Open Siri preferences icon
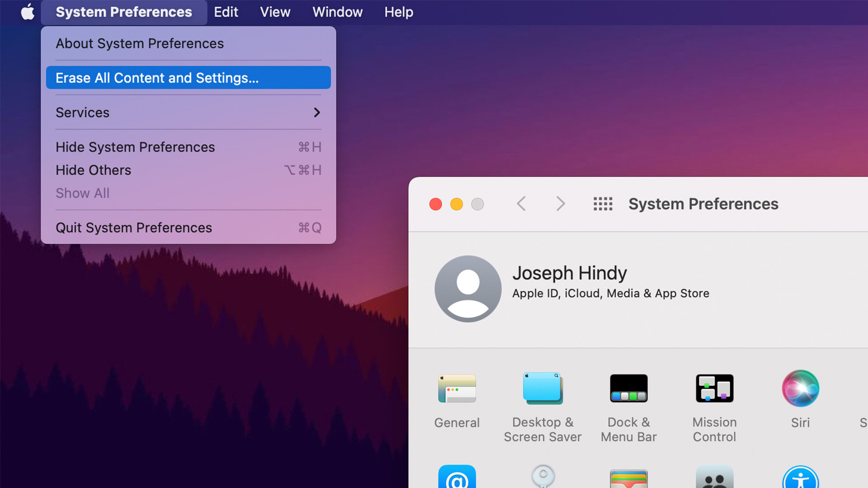Image resolution: width=868 pixels, height=488 pixels. click(x=800, y=389)
